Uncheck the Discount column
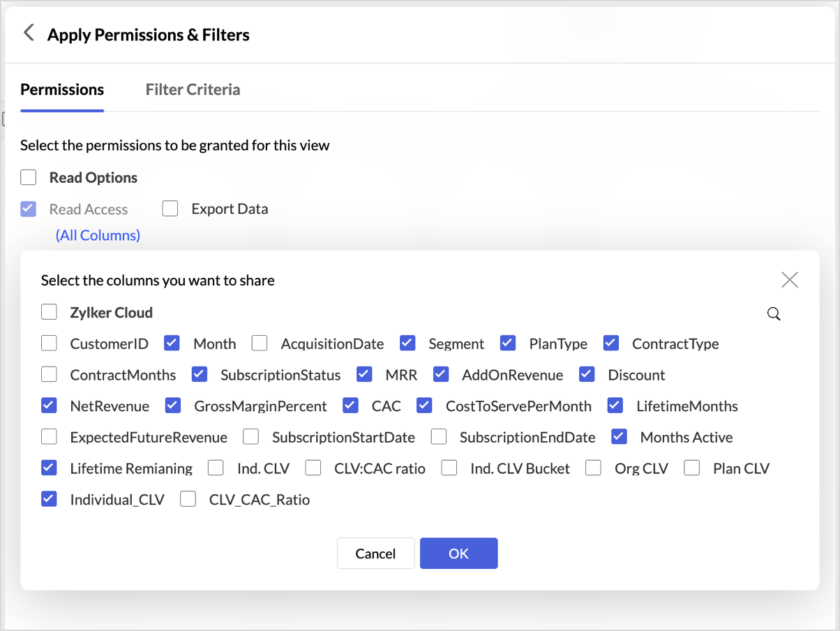The width and height of the screenshot is (840, 631). click(587, 375)
